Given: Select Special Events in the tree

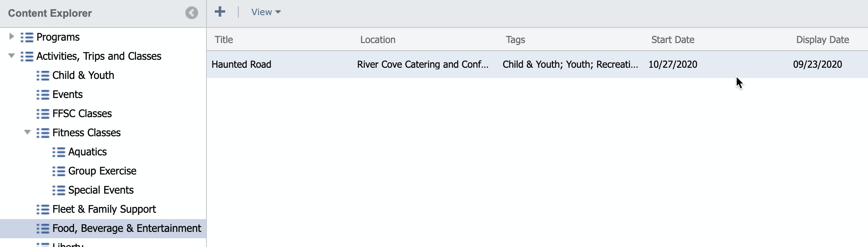Looking at the screenshot, I should [101, 190].
